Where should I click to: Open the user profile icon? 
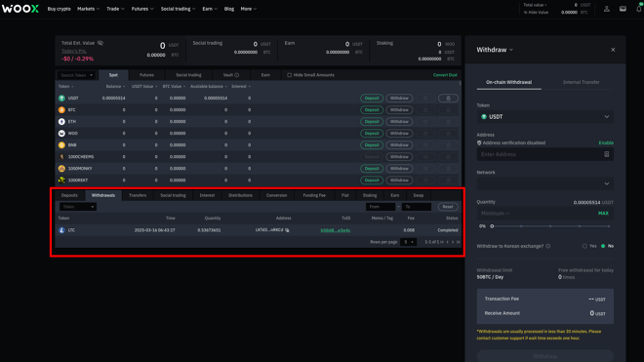pos(606,9)
